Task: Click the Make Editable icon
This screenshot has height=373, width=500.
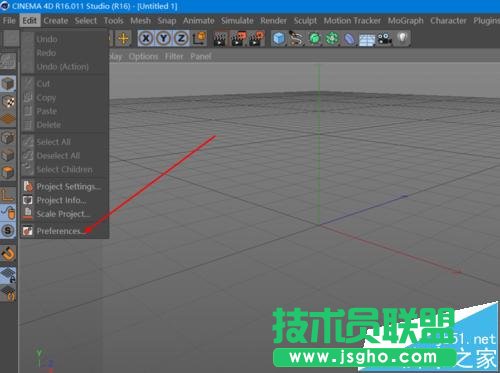Action: click(x=8, y=61)
